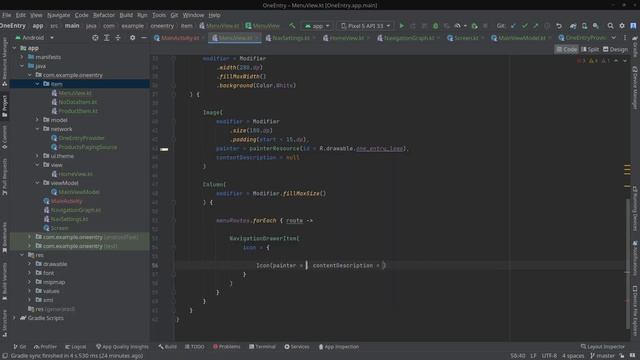Toggle the Notifications right side panel
The image size is (640, 360).
[x=635, y=258]
